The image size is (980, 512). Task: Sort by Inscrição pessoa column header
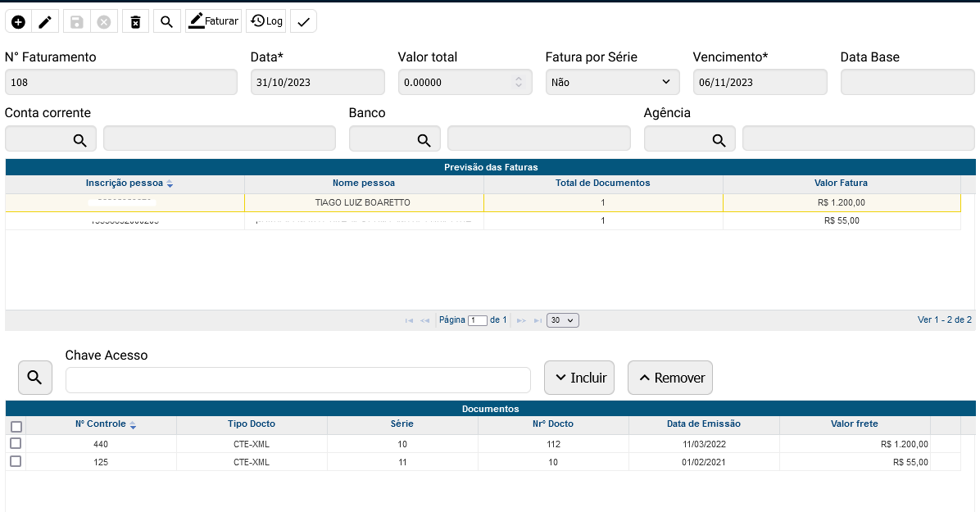point(125,183)
